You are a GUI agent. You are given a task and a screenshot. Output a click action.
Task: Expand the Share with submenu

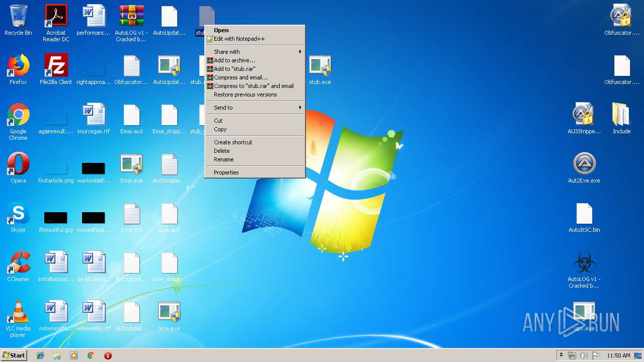click(255, 52)
